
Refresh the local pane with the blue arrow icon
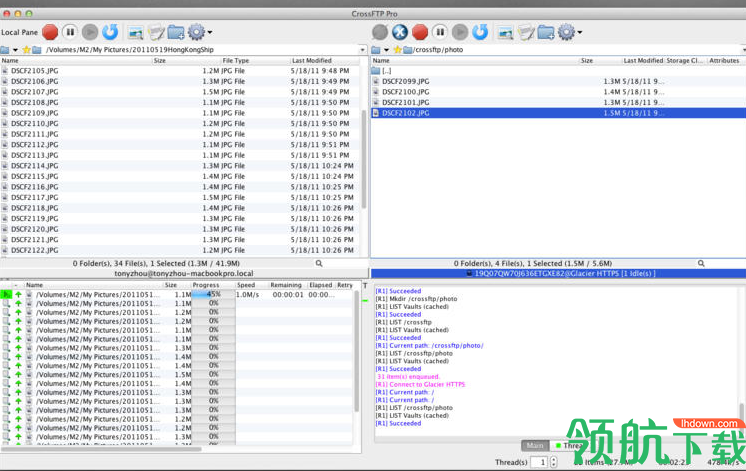point(110,32)
